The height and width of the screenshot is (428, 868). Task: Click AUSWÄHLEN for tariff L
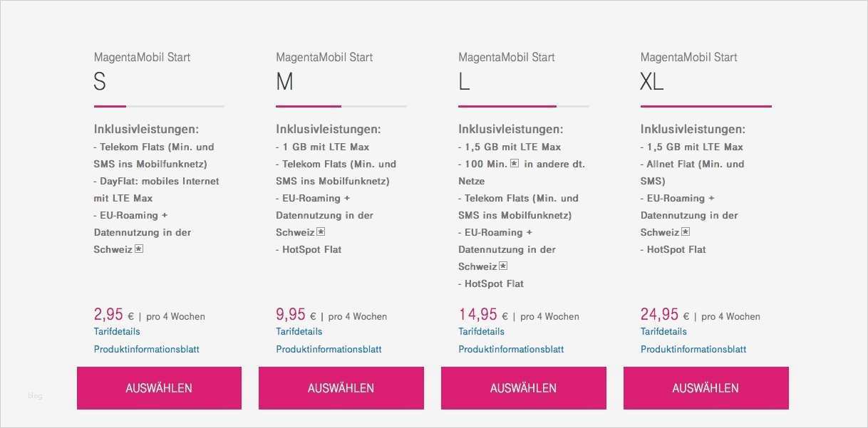[x=523, y=388]
